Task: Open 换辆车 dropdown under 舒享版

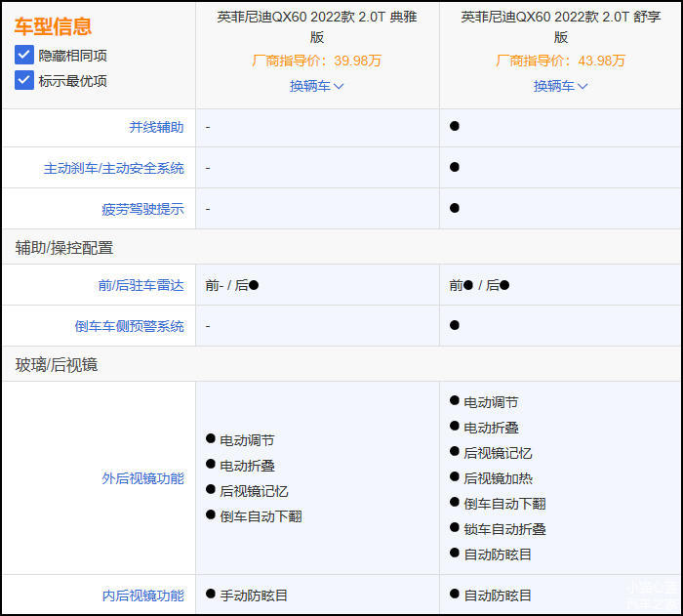Action: 561,86
